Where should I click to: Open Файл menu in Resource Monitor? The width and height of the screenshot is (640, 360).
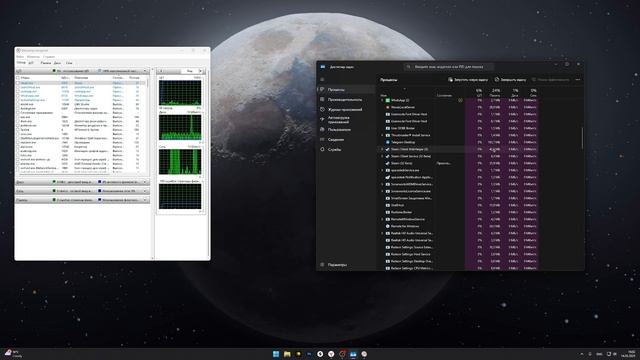click(20, 57)
